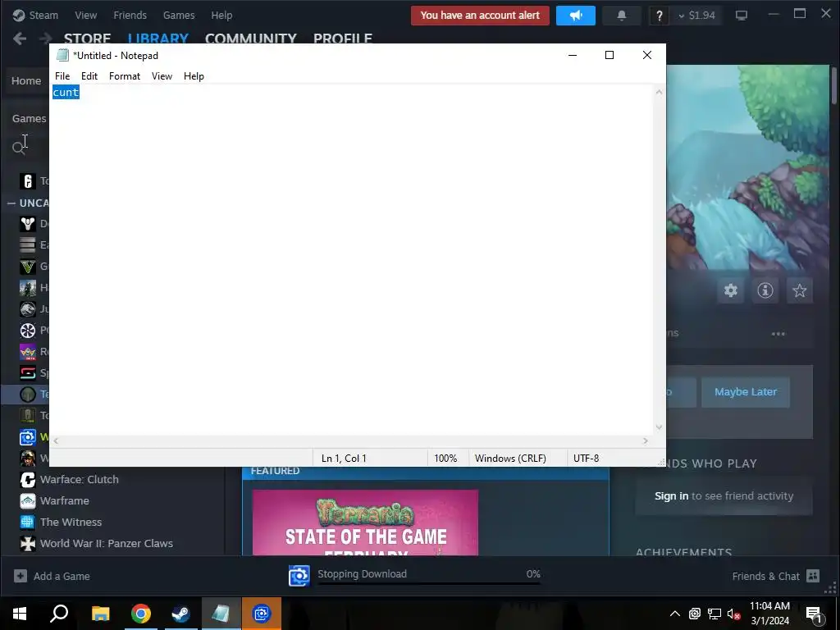Open the three-dots more options in Steam
This screenshot has width=840, height=630.
tap(778, 334)
